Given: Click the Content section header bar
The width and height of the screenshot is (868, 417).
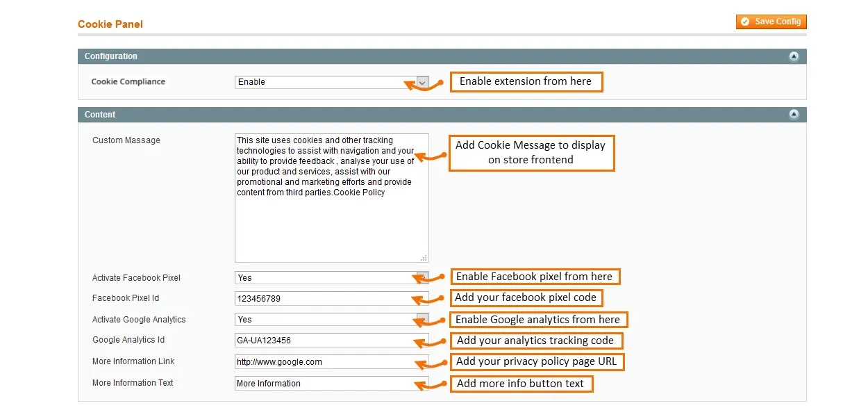Looking at the screenshot, I should click(417, 115).
